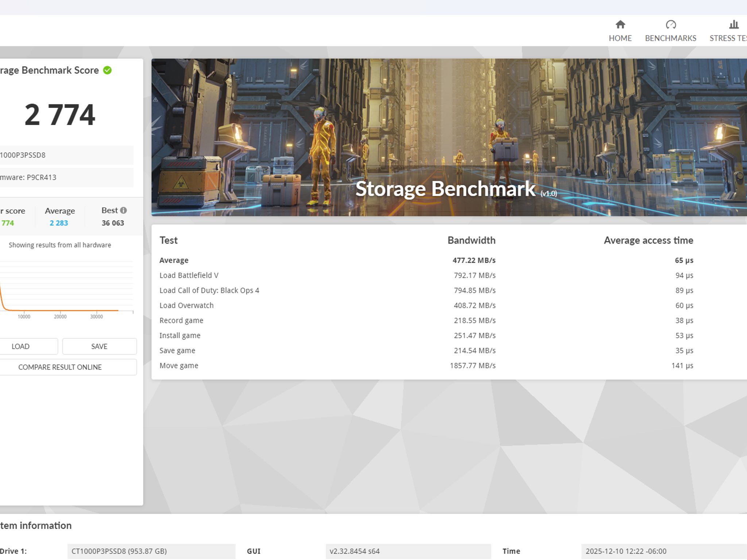Click Drive 1 field CT1000P3PSSD8 (953.87 GB)

click(x=151, y=551)
